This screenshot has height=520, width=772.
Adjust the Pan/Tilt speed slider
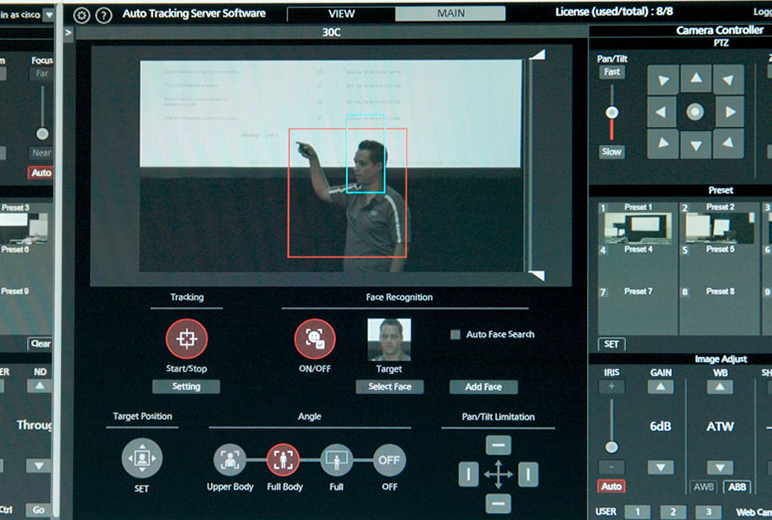611,111
